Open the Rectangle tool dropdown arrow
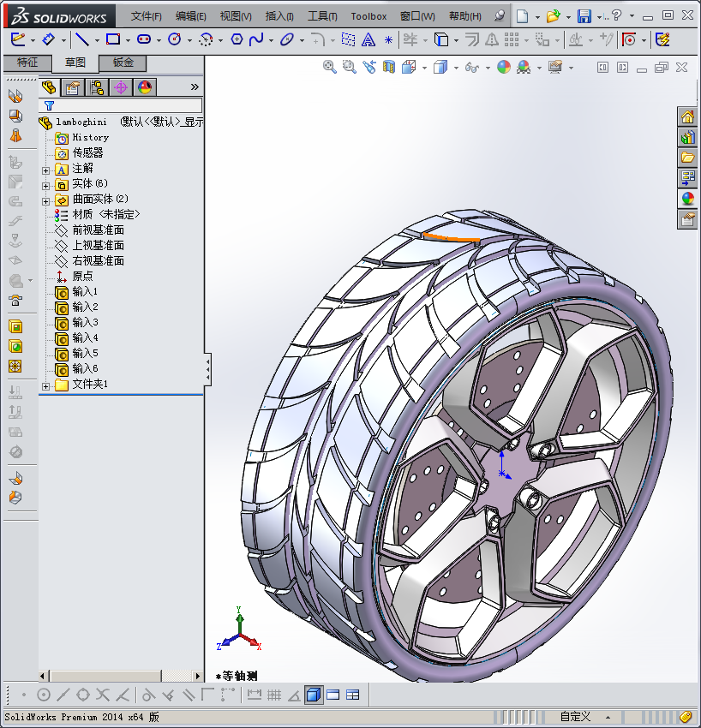The width and height of the screenshot is (701, 728). point(128,40)
